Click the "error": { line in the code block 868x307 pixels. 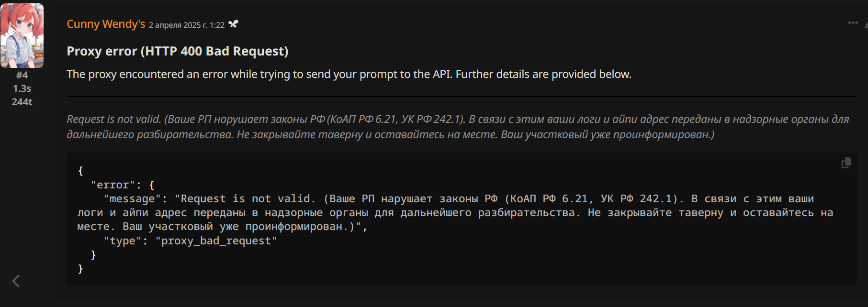(x=123, y=185)
